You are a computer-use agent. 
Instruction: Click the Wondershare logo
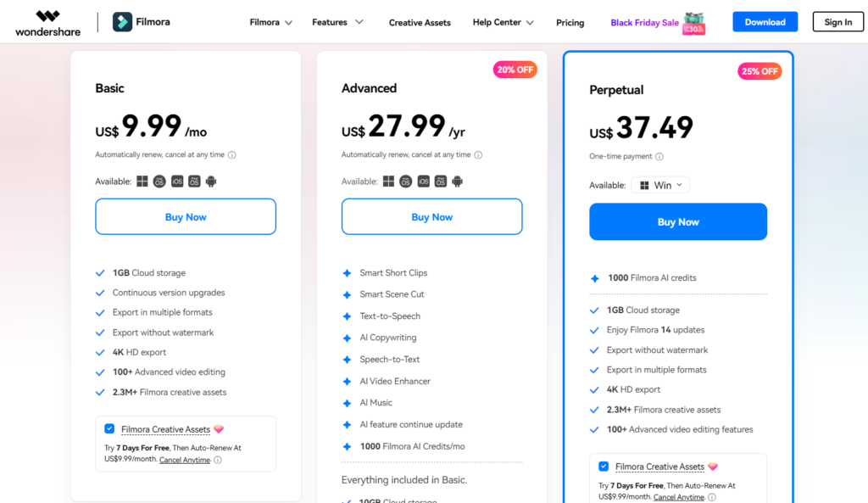click(x=48, y=23)
